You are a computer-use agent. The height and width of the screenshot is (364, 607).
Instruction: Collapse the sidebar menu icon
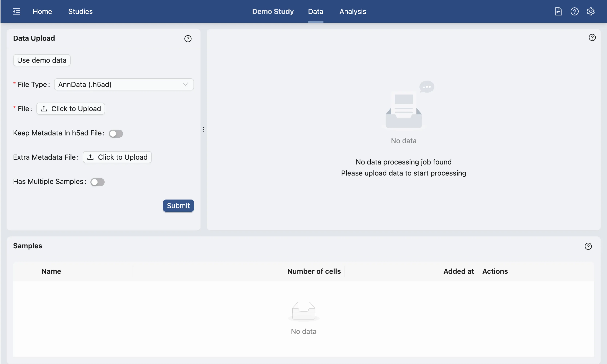click(x=16, y=11)
